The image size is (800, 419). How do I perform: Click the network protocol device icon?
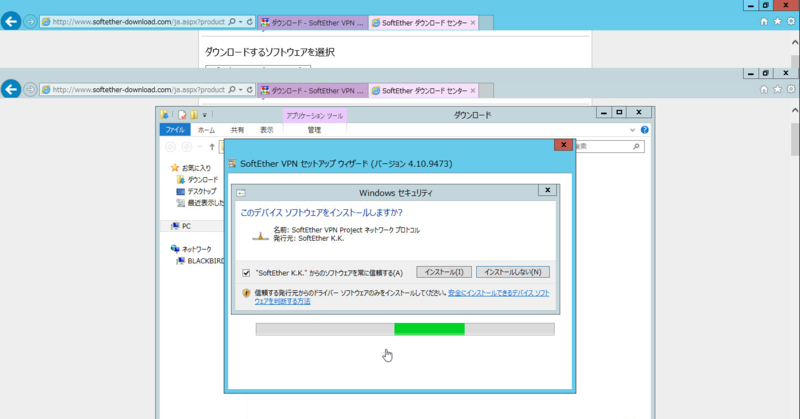click(260, 235)
